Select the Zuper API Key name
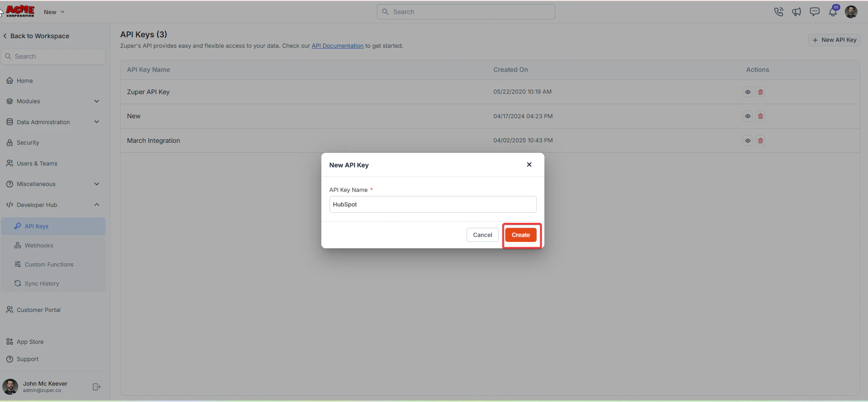Image resolution: width=868 pixels, height=402 pixels. point(148,92)
